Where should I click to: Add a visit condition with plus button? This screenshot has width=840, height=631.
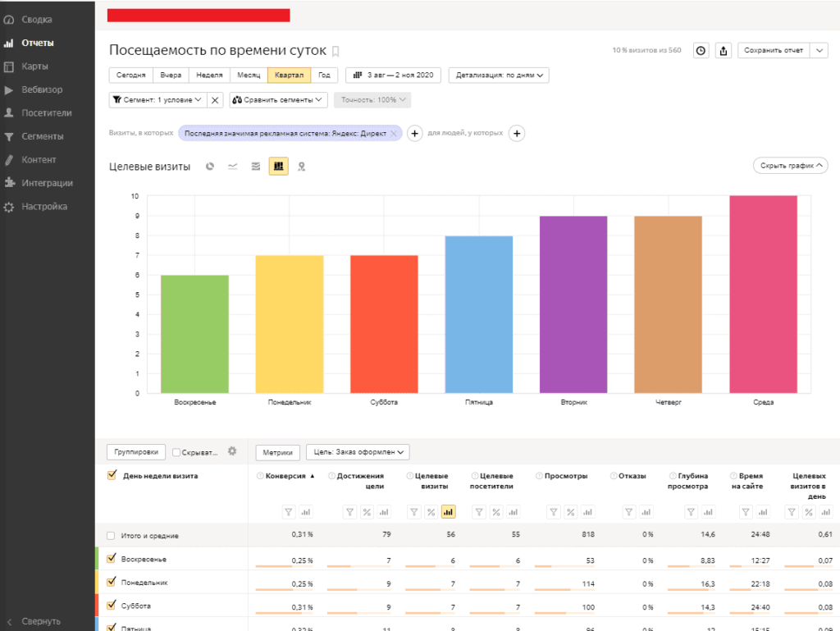coord(414,133)
